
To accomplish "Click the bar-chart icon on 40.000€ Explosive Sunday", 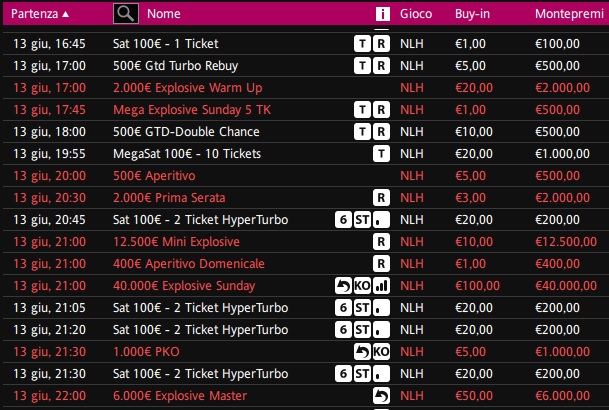I will point(381,286).
